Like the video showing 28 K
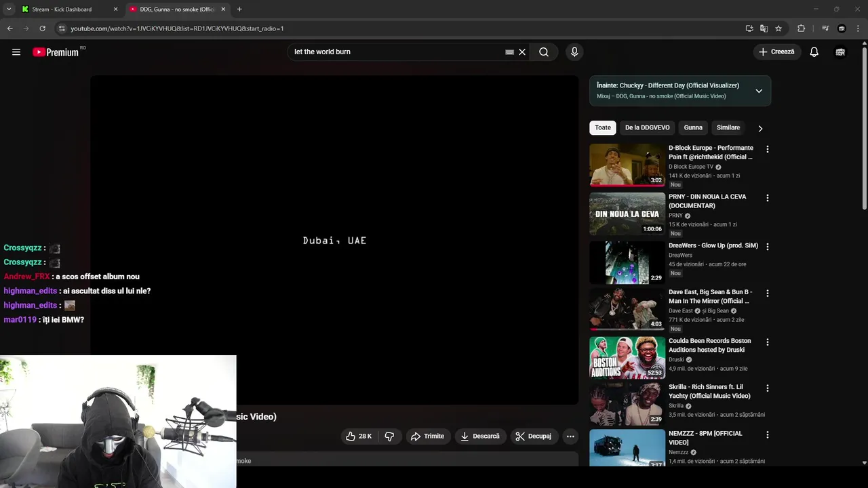 pyautogui.click(x=359, y=436)
